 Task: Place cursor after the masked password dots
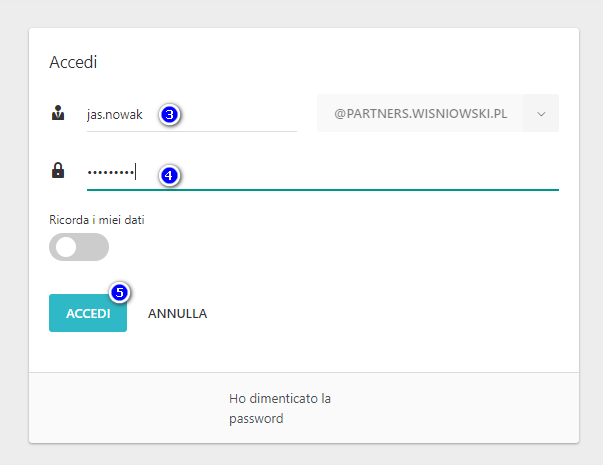pos(137,171)
